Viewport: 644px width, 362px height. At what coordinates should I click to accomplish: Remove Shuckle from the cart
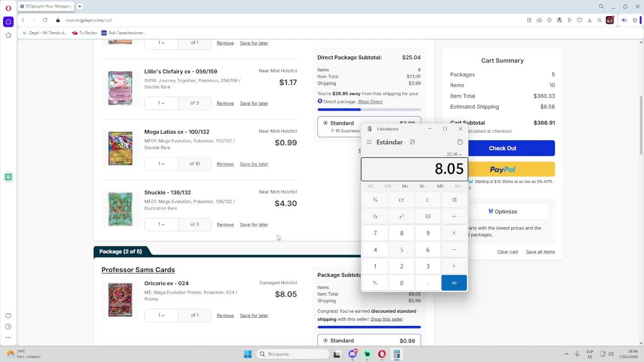(225, 225)
